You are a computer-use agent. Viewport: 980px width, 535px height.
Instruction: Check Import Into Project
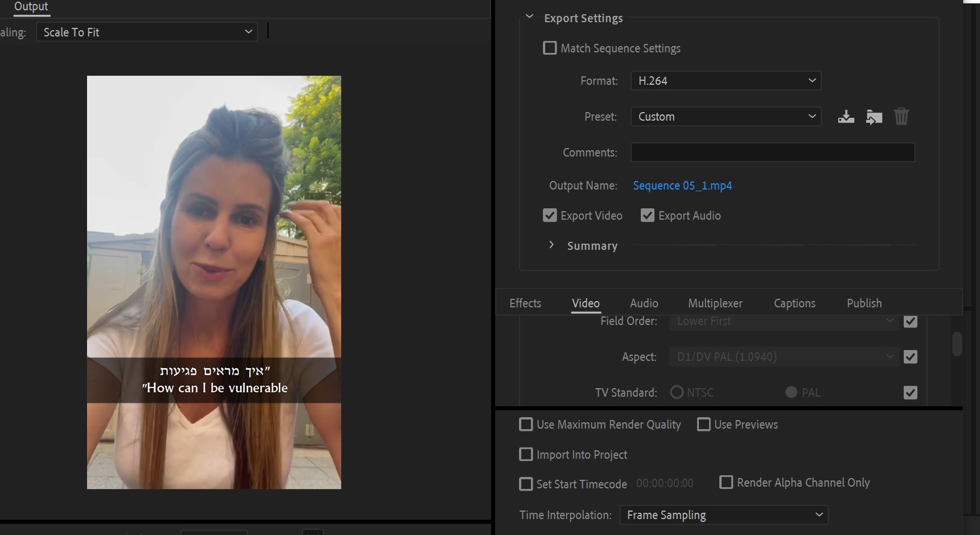pyautogui.click(x=526, y=454)
